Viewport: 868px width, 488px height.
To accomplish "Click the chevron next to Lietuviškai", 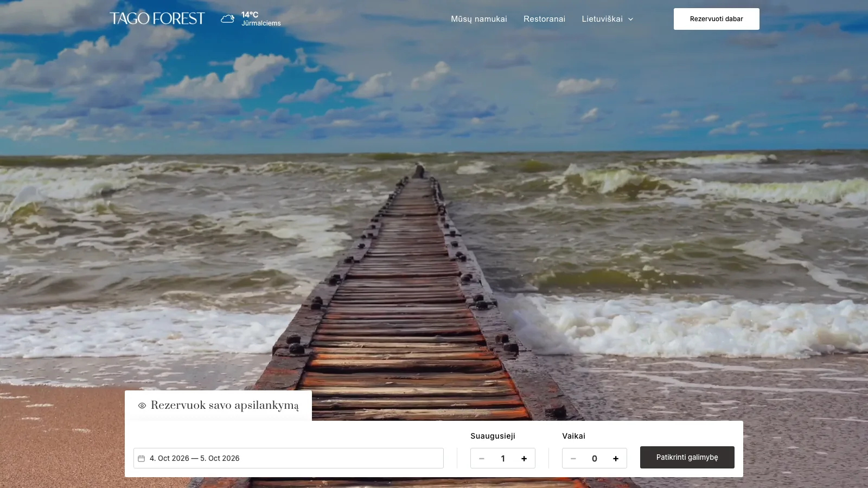I will coord(630,19).
